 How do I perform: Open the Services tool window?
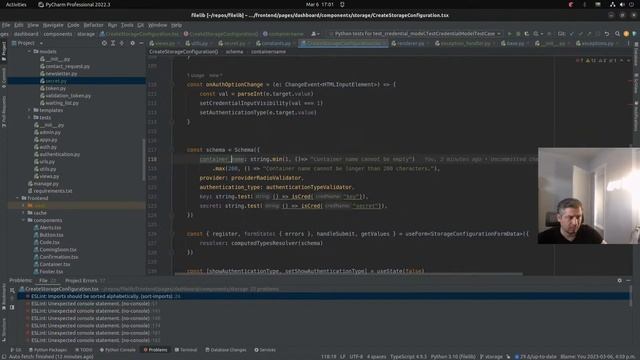point(265,350)
